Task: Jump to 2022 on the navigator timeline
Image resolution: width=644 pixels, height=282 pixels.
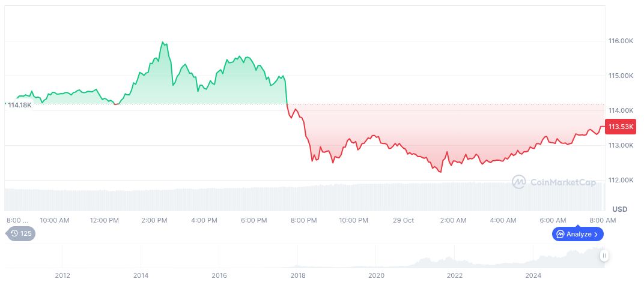Action: [455, 275]
